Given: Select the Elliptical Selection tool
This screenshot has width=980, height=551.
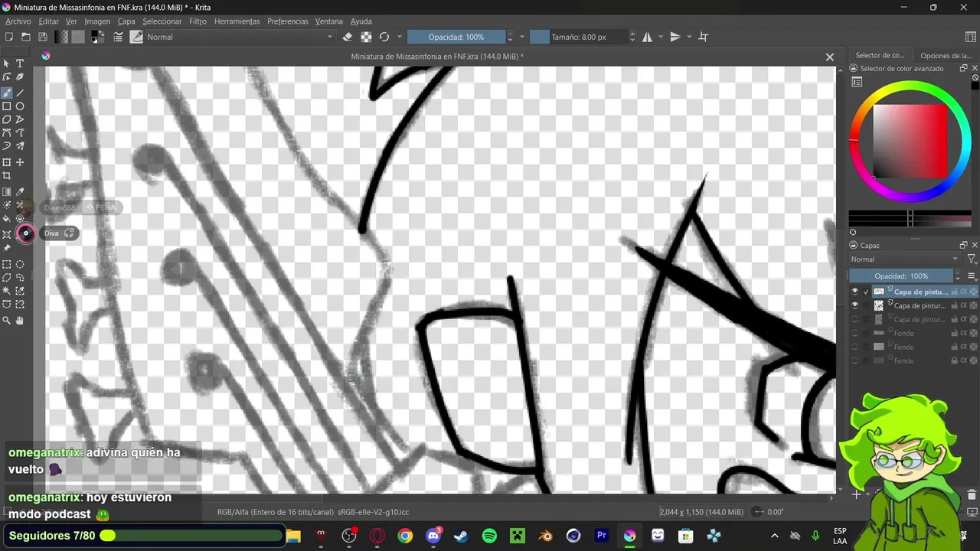Looking at the screenshot, I should 20,264.
